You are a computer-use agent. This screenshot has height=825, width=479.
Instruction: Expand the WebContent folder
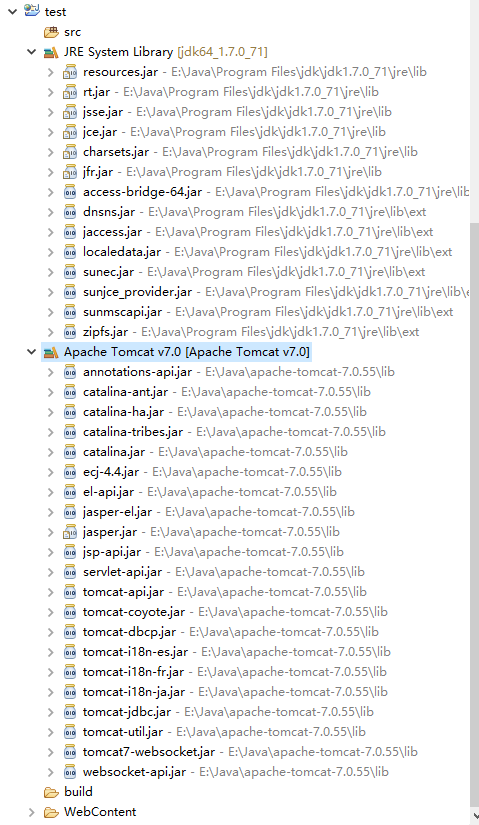point(32,812)
